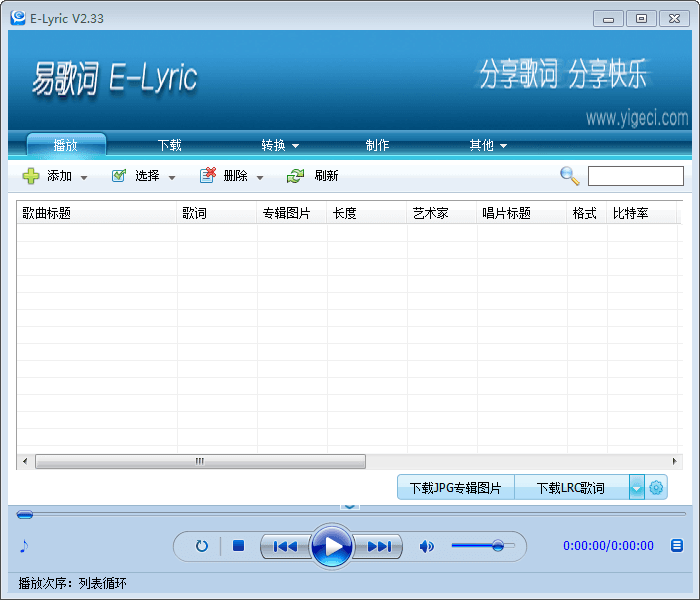The height and width of the screenshot is (600, 700).
Task: Sort by 唱片标题 column header
Action: pos(522,213)
